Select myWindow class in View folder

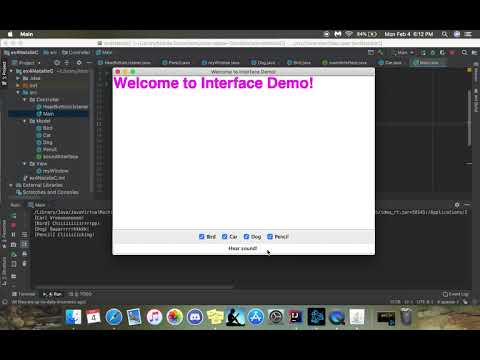click(52, 171)
